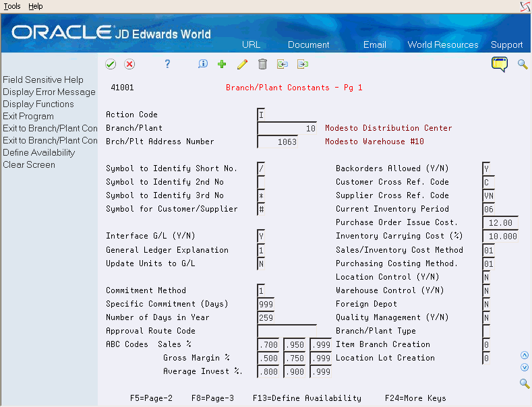Screen dimensions: 532x407
Task: Open the Support link in header
Action: (x=506, y=44)
